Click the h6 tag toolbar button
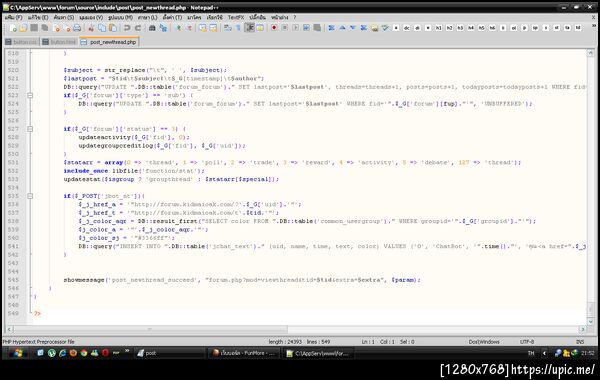 pyautogui.click(x=492, y=28)
